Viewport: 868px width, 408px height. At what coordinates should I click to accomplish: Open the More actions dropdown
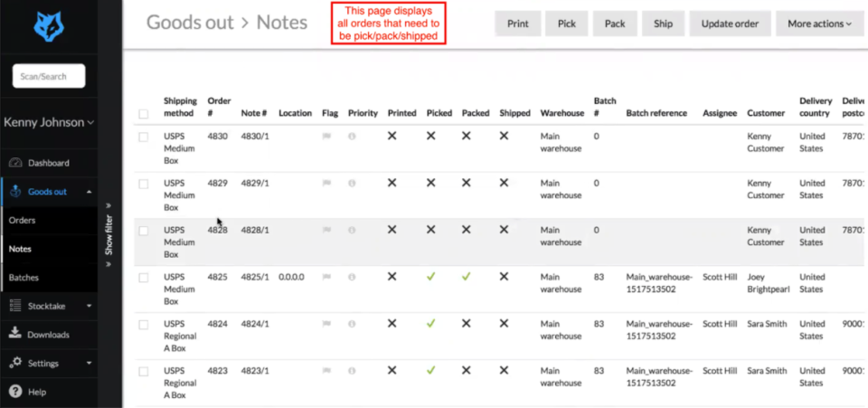click(x=819, y=24)
